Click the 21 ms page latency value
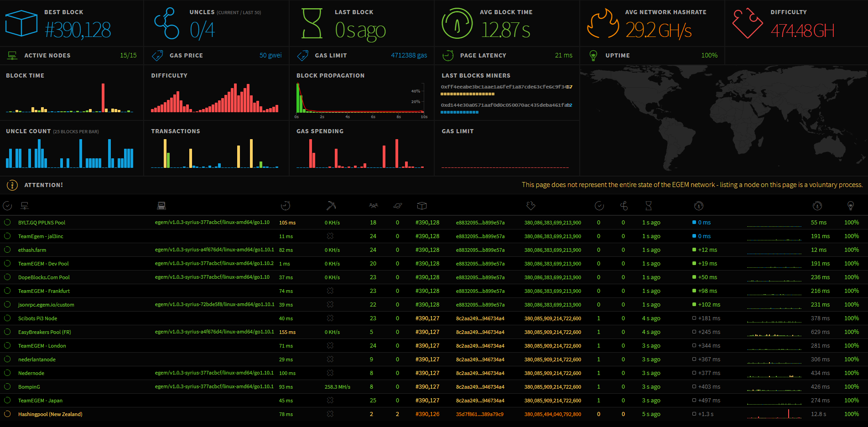This screenshot has height=427, width=868. (x=564, y=55)
